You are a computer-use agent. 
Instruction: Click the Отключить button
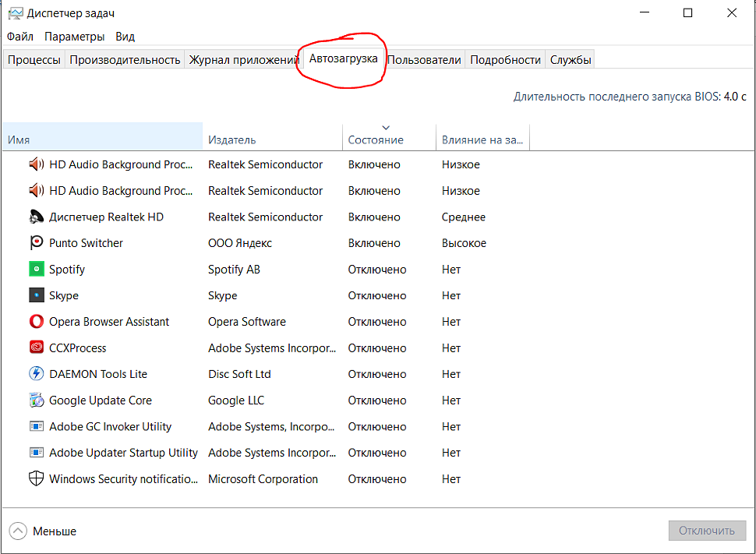707,531
